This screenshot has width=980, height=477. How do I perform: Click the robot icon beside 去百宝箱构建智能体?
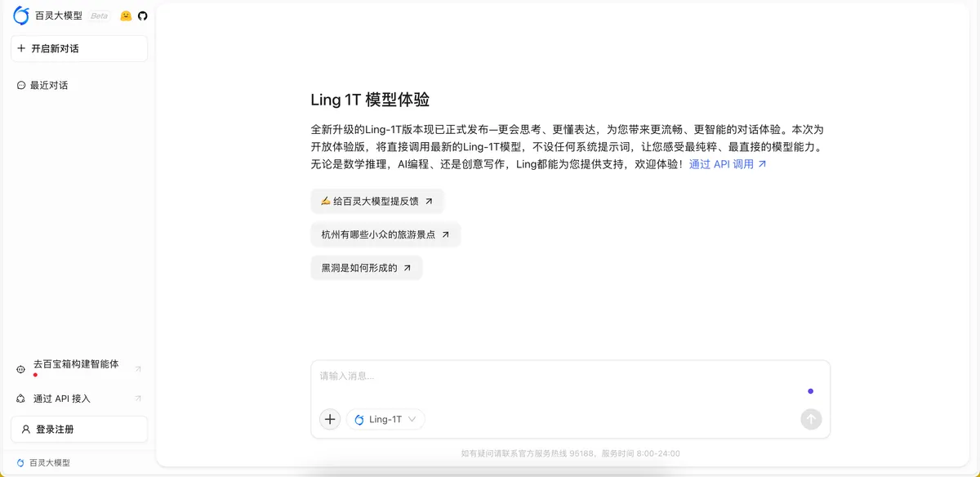(x=21, y=369)
